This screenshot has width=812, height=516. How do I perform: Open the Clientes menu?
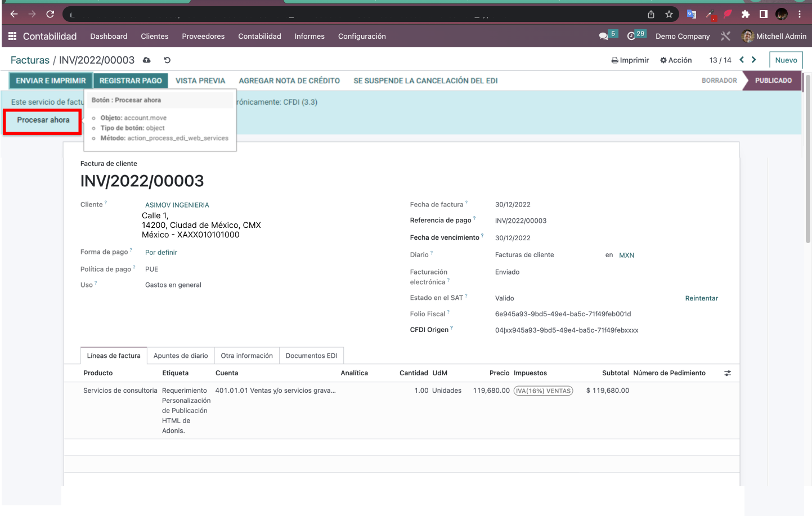[x=155, y=36]
